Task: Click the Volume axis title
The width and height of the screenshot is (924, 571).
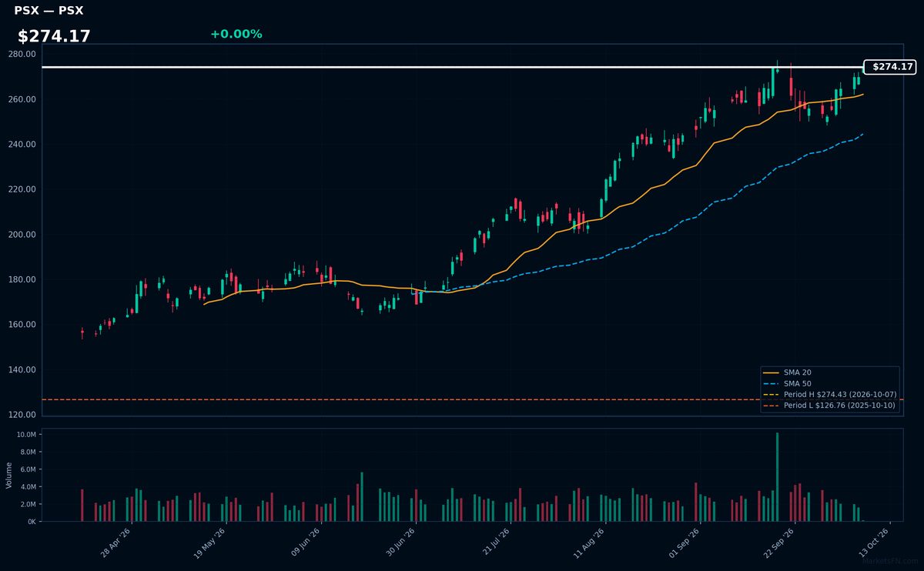Action: point(8,475)
